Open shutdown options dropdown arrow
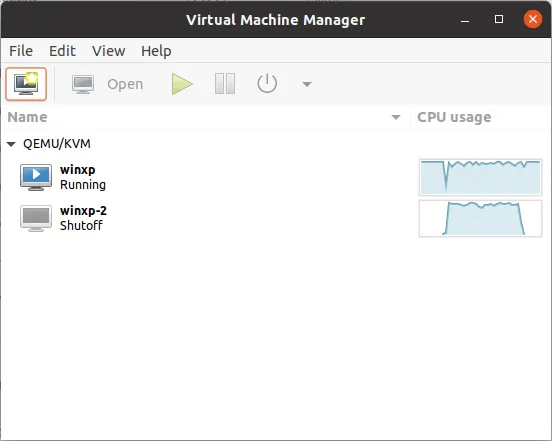This screenshot has height=441, width=552. [307, 84]
